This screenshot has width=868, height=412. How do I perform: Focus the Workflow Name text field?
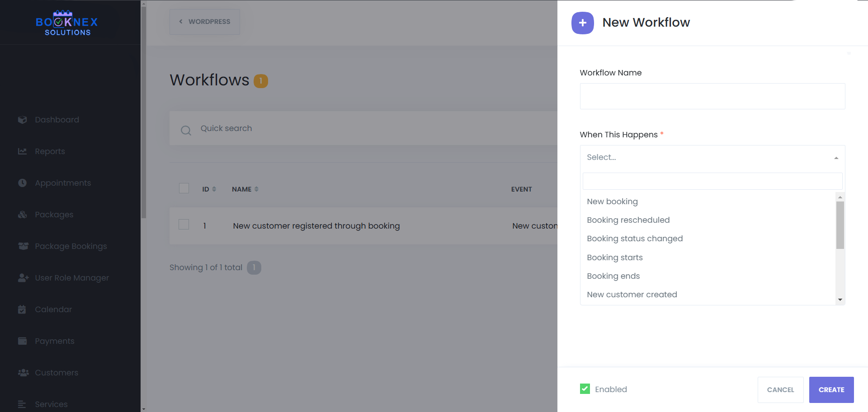coord(712,96)
